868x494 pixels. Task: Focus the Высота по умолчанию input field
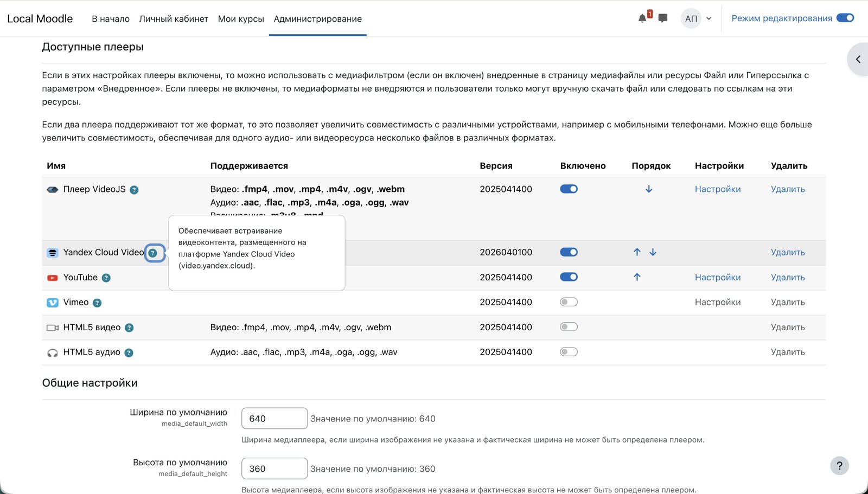click(x=275, y=469)
